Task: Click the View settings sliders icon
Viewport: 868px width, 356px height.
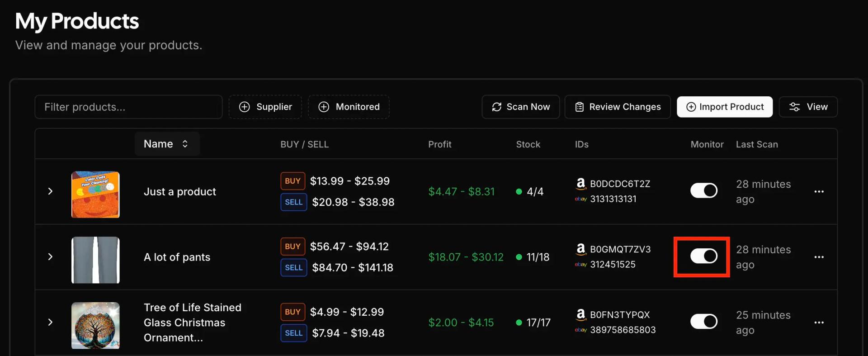Action: coord(794,107)
